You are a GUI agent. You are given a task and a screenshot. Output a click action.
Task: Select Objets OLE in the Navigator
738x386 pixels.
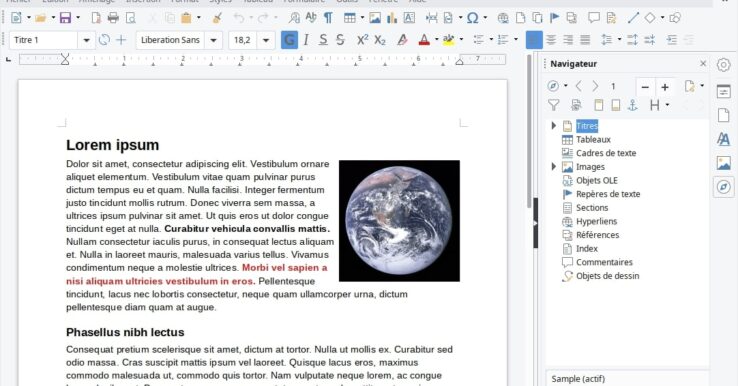(x=597, y=180)
